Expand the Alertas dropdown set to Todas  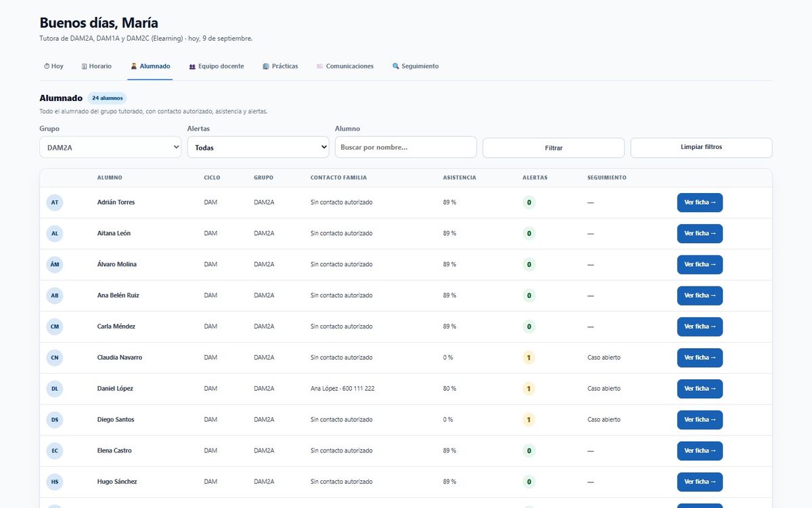click(258, 147)
